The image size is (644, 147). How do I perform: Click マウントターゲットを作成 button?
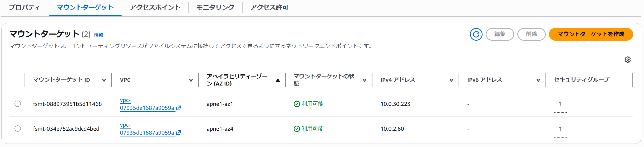tap(591, 34)
